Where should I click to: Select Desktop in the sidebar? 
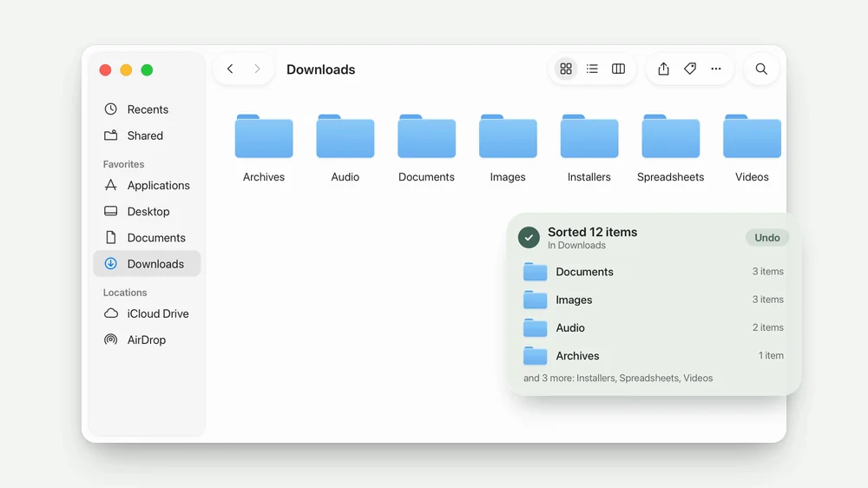(147, 211)
